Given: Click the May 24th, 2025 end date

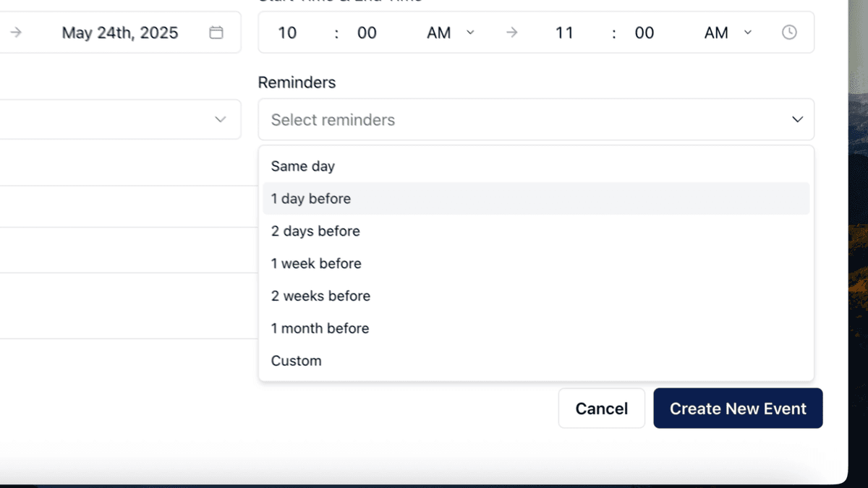Looking at the screenshot, I should tap(120, 33).
